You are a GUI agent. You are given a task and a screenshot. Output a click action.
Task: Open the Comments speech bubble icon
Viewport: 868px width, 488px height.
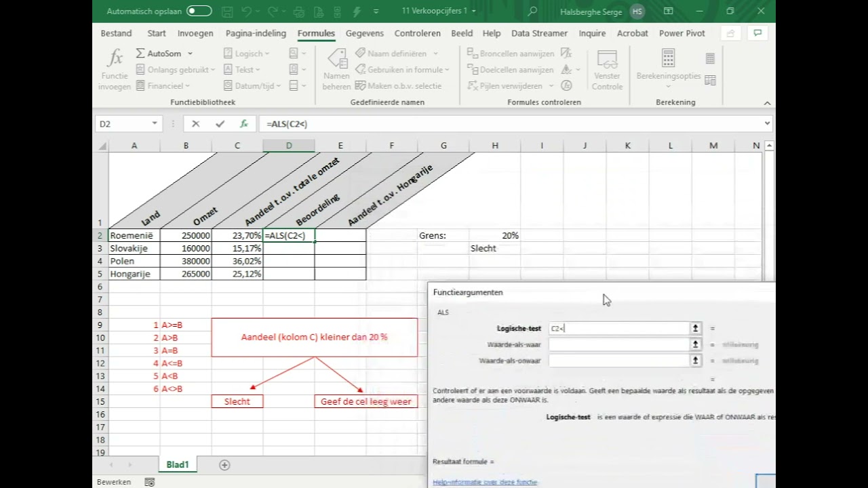pos(757,33)
